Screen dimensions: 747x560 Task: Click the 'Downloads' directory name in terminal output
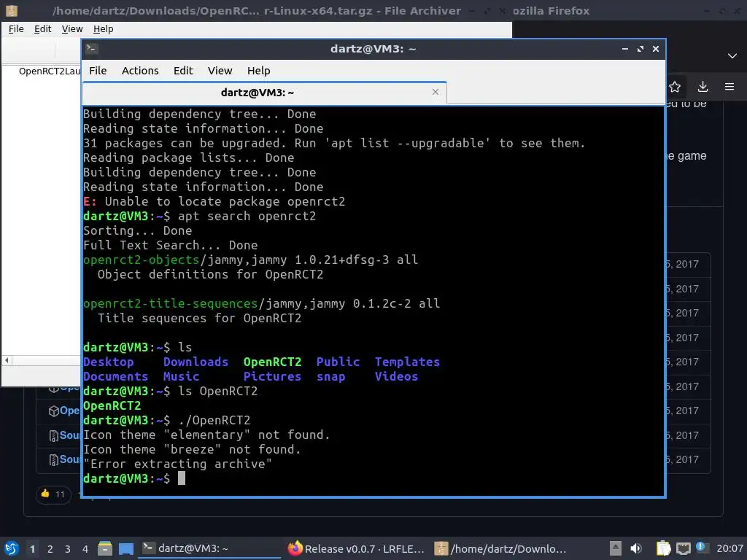[x=196, y=362]
